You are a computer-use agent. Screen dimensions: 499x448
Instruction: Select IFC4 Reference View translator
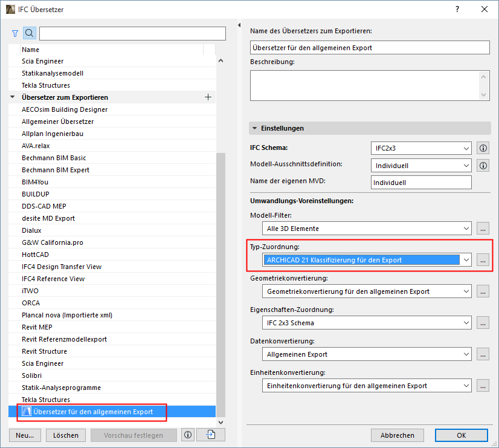click(112, 279)
